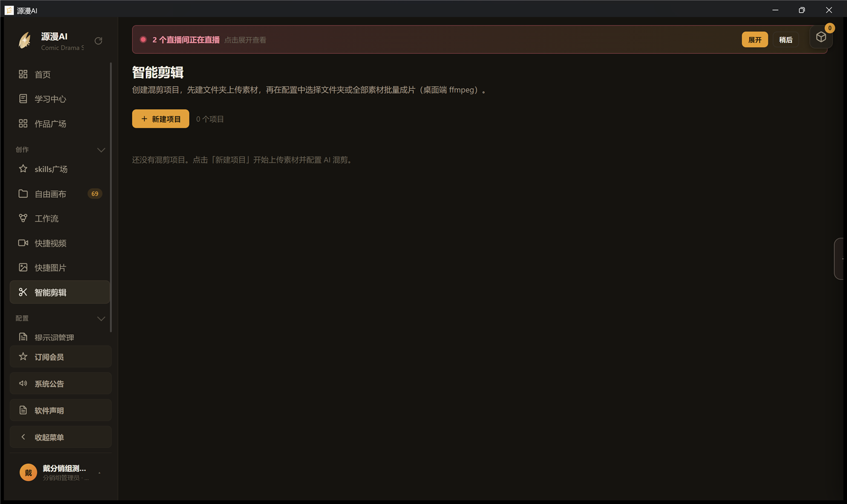Open 快捷图片 image icon item

click(x=60, y=268)
